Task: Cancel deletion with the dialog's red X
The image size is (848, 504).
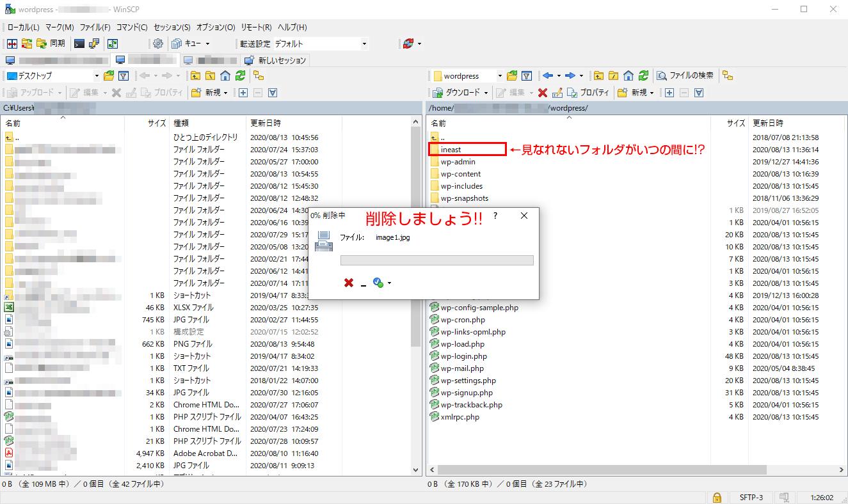Action: pos(349,283)
